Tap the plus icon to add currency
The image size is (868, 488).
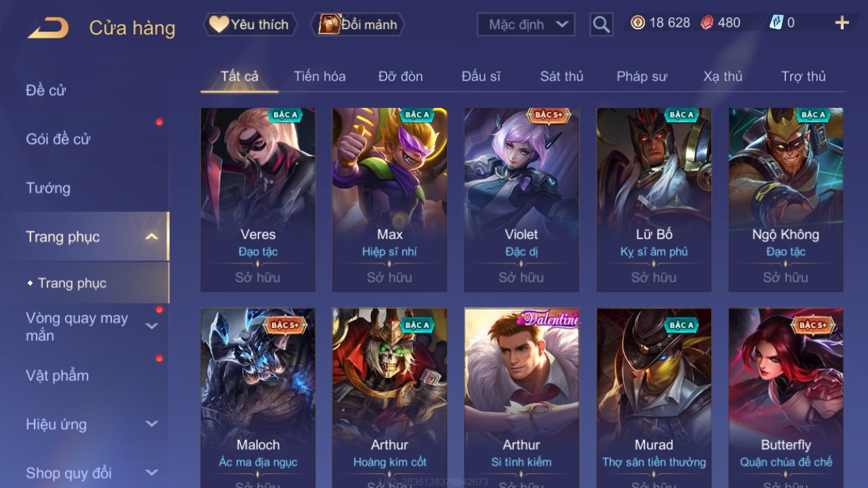click(842, 23)
